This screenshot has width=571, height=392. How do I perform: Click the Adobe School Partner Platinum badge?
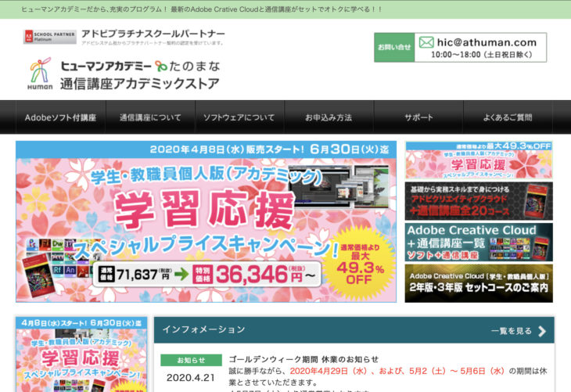(50, 37)
